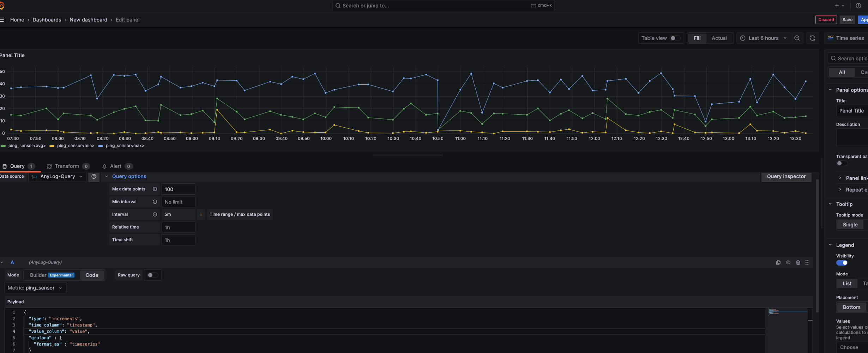Click ping_sensor<avg> legend color

click(3, 146)
